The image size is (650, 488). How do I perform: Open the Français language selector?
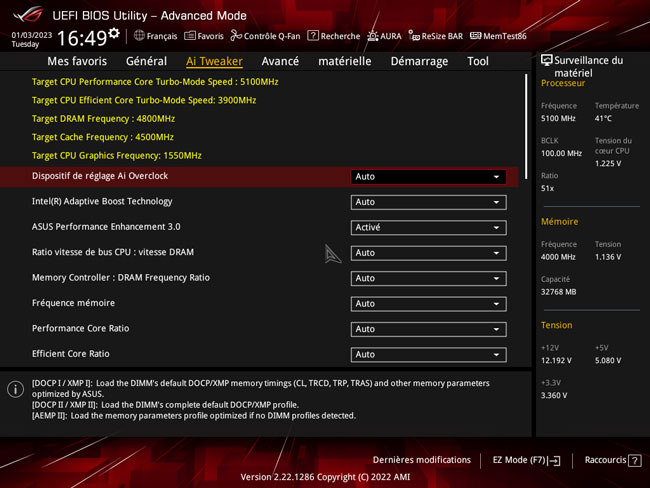point(155,36)
